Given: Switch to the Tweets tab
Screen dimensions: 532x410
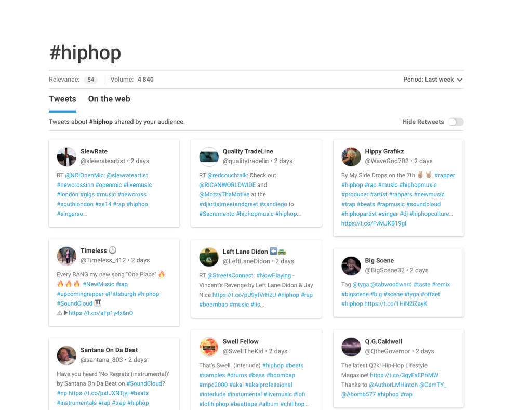Looking at the screenshot, I should tap(62, 99).
